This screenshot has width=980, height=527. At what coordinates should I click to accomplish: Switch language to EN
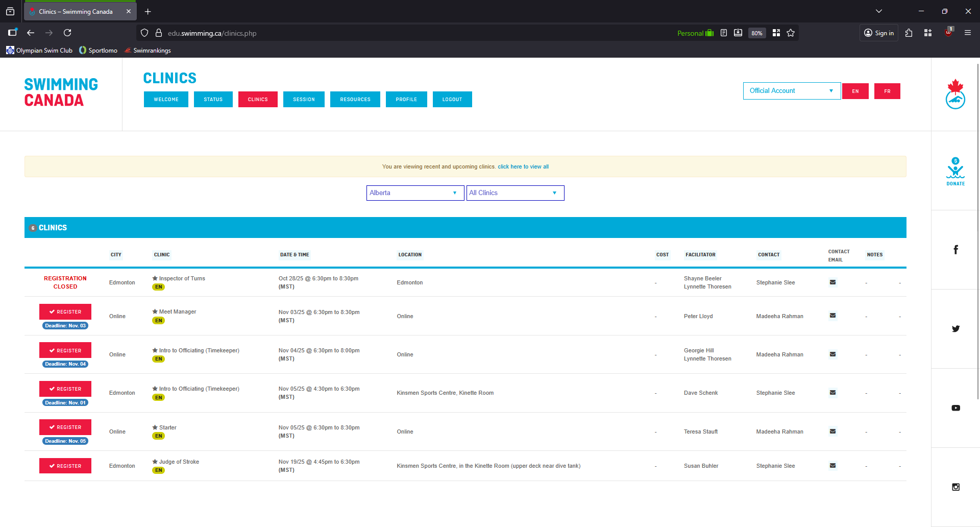855,91
